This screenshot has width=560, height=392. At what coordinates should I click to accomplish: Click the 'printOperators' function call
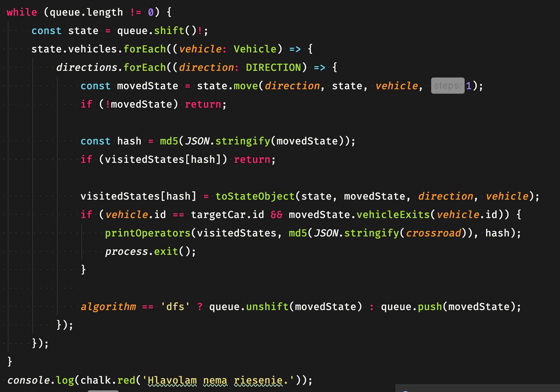point(147,233)
